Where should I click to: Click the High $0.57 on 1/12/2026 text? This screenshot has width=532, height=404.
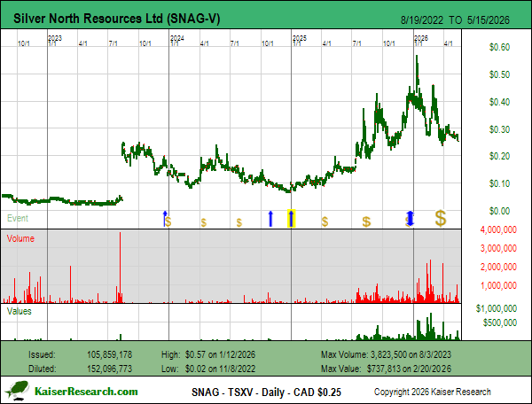click(x=208, y=355)
